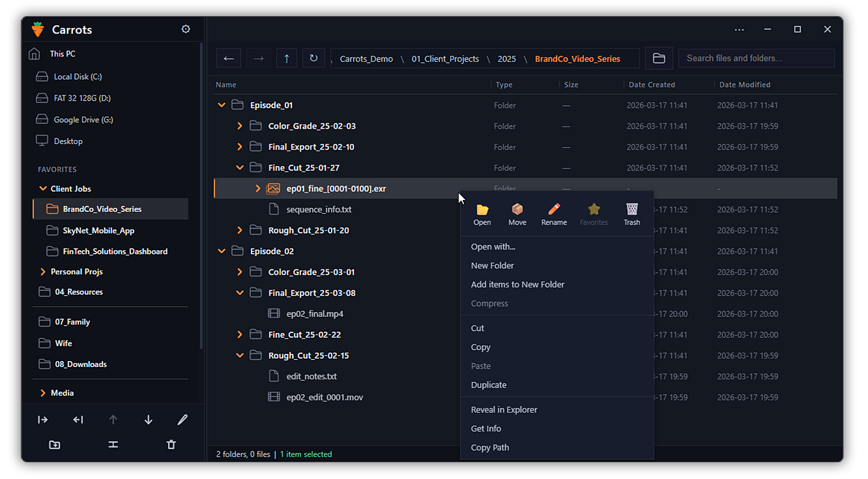Click the Search files and folders field
The height and width of the screenshot is (479, 868).
755,59
